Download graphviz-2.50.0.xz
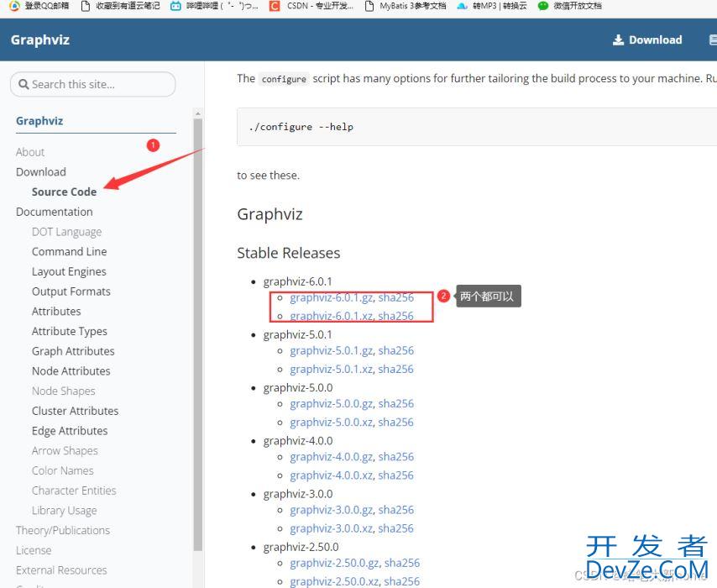Screen dimensions: 717x588 [x=335, y=581]
